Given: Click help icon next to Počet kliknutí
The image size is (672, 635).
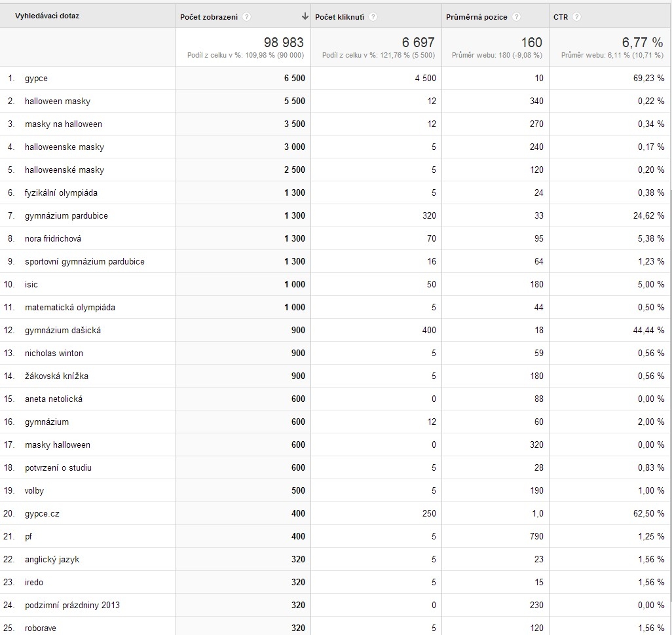Looking at the screenshot, I should pos(373,17).
